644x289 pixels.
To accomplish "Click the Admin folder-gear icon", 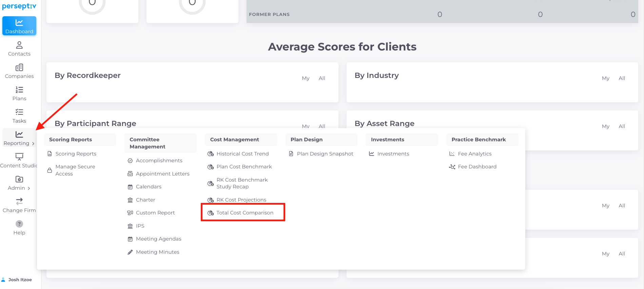I will pyautogui.click(x=19, y=179).
